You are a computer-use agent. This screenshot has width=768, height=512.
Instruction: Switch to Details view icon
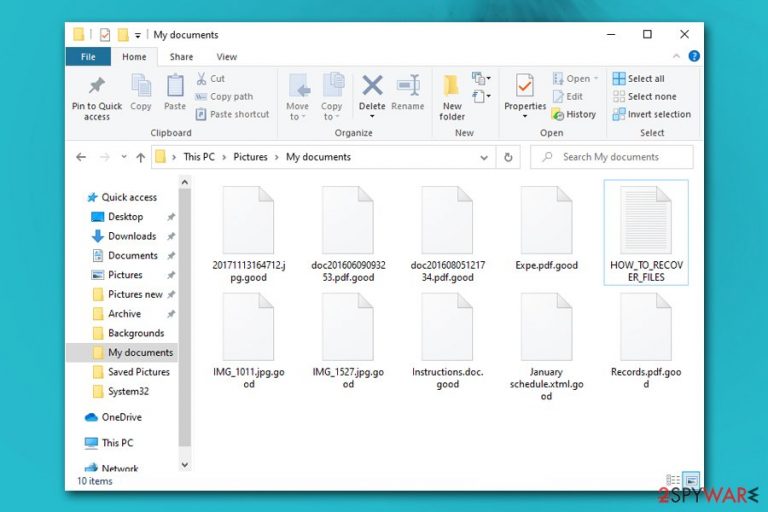673,480
